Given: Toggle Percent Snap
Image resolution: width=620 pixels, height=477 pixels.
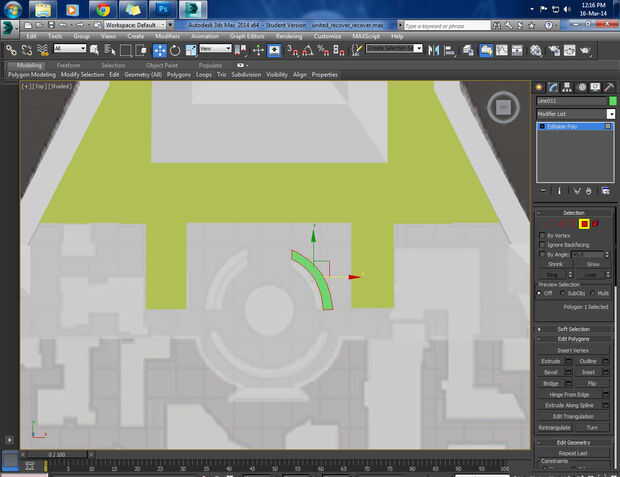Looking at the screenshot, I should [323, 50].
